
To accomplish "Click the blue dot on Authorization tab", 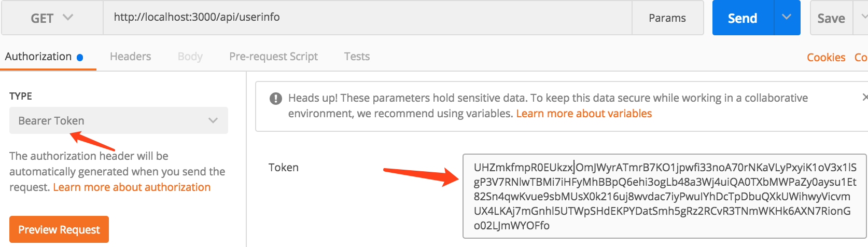I will (x=80, y=58).
